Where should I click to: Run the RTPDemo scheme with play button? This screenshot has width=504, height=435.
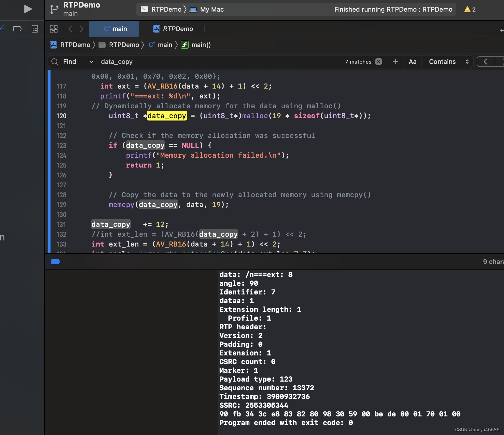[28, 9]
